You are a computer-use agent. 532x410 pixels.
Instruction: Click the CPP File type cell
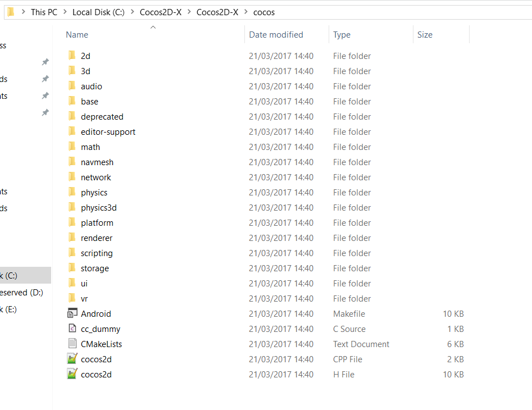click(x=347, y=359)
